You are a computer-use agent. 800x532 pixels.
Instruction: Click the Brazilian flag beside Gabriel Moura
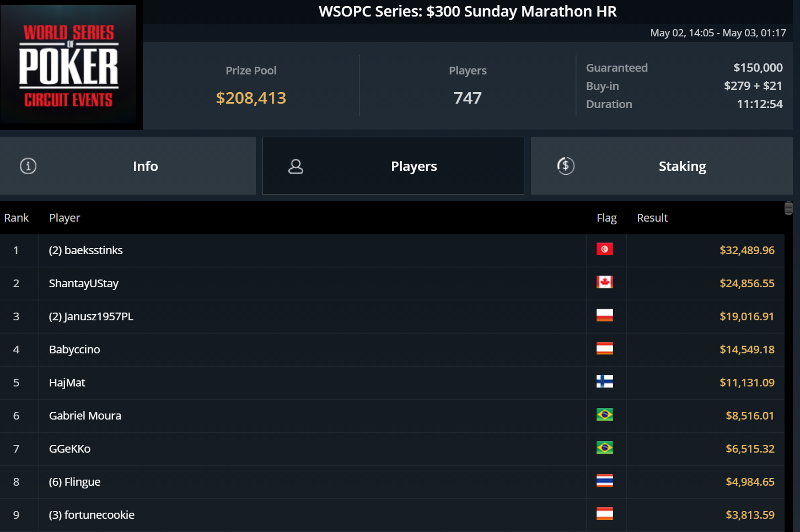click(604, 415)
